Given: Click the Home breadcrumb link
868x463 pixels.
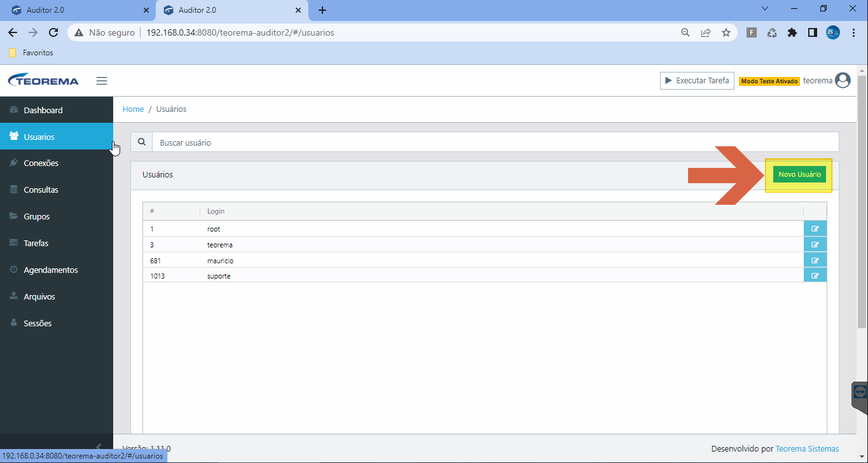Looking at the screenshot, I should 133,109.
